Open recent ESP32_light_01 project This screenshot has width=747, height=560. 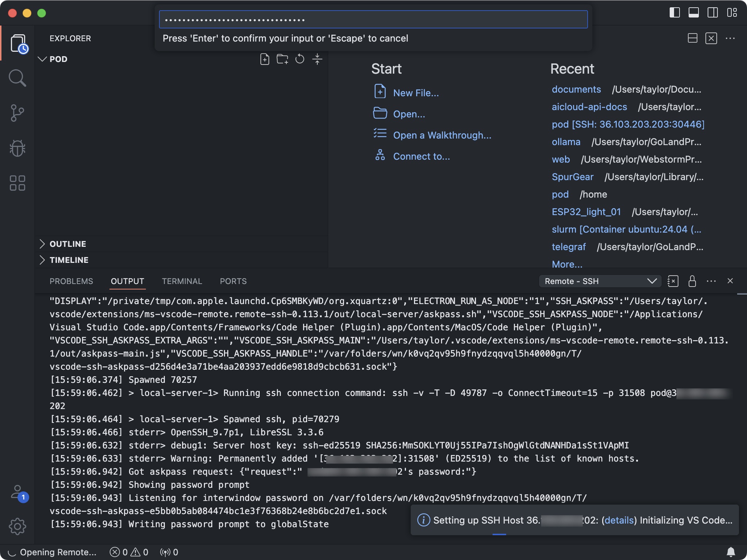pos(586,212)
